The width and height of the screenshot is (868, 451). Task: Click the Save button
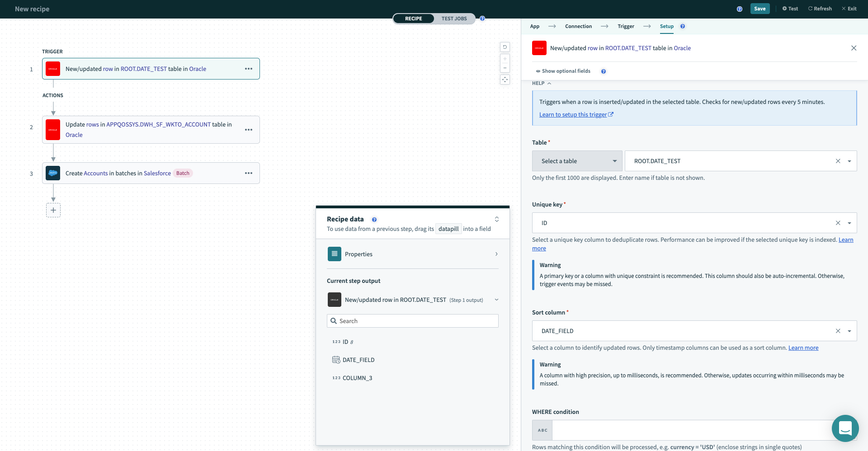click(759, 9)
